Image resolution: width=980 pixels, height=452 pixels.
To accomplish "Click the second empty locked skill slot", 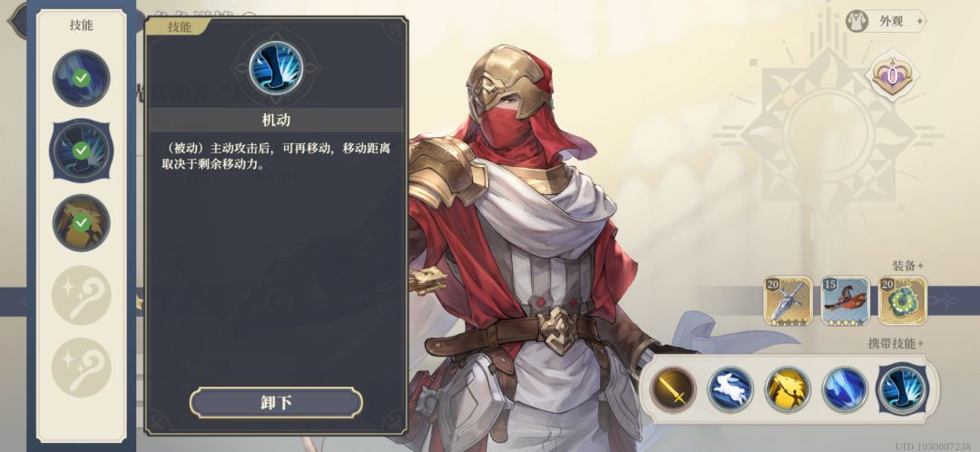I will [x=82, y=368].
